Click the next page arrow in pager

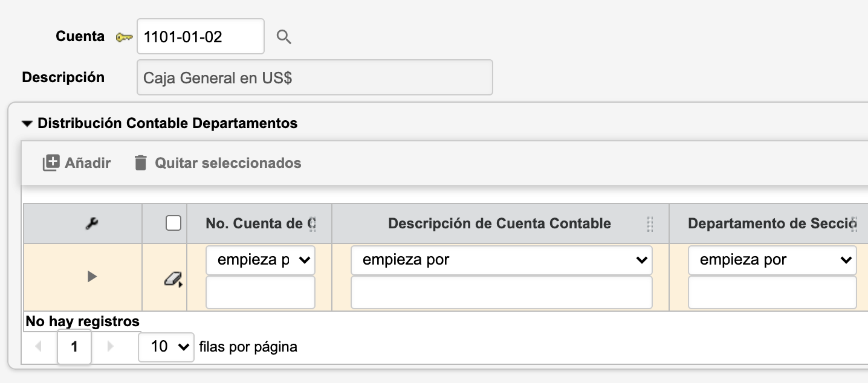110,347
